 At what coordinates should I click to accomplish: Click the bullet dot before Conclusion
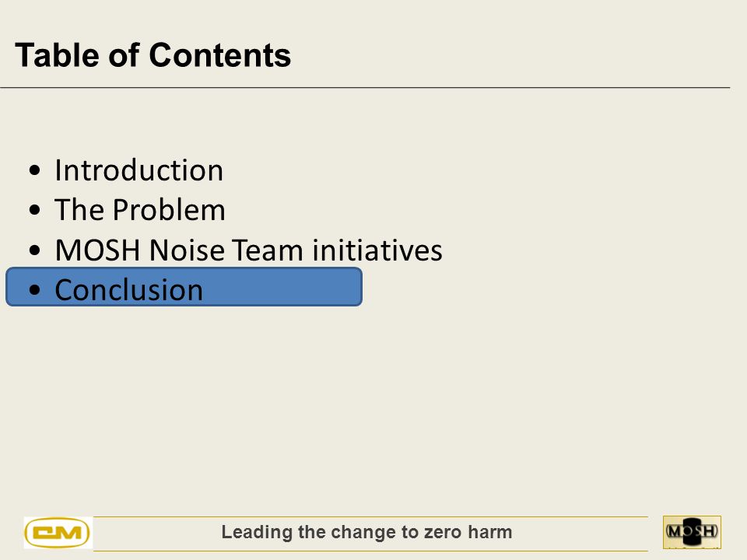pos(34,289)
